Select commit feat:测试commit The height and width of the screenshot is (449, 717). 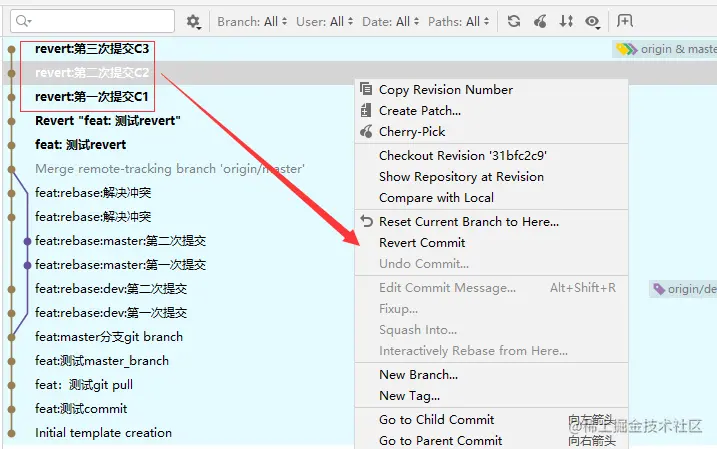(x=81, y=409)
